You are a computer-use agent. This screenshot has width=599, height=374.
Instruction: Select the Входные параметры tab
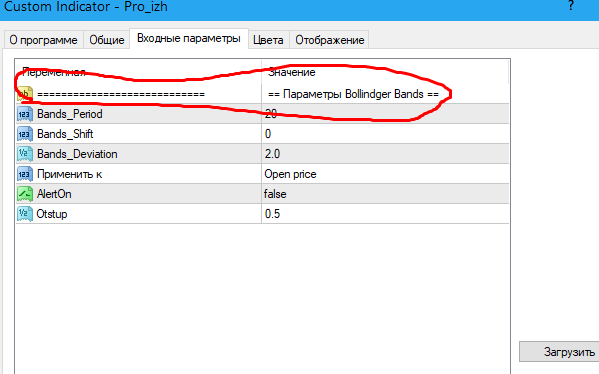coord(189,38)
